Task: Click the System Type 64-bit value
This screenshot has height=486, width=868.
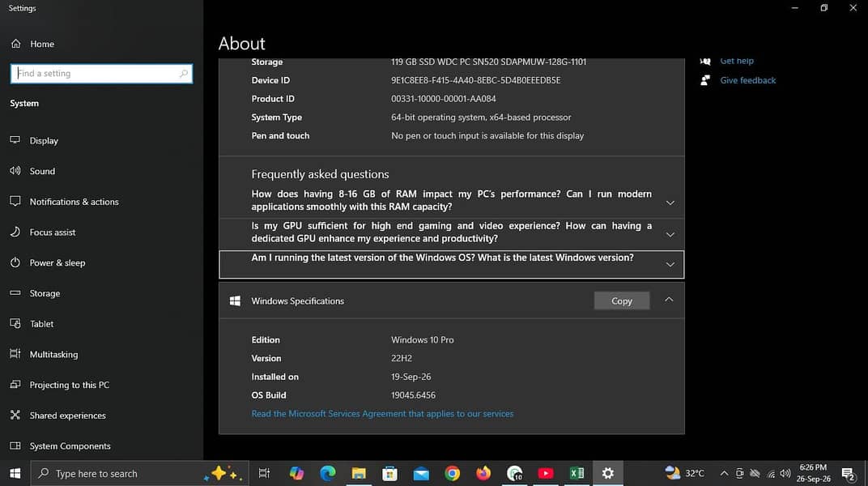Action: 481,117
